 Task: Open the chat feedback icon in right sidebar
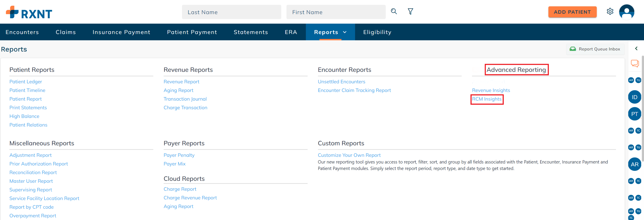(634, 64)
